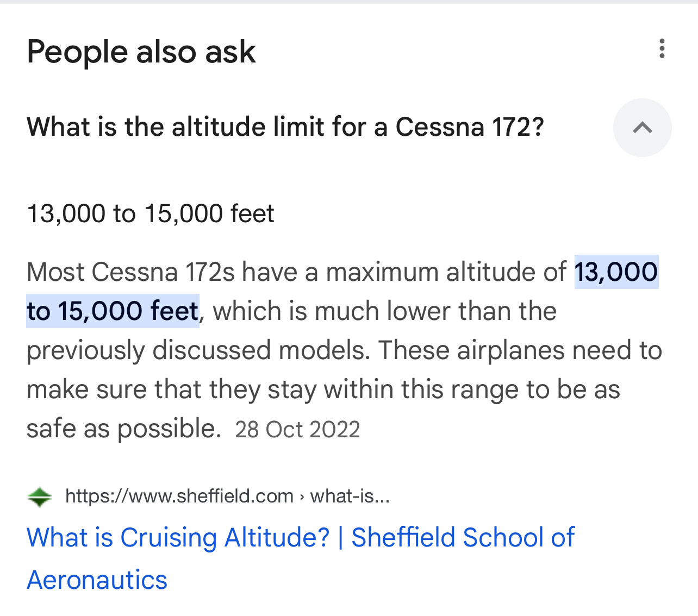Open the "What is Cruising Altitude?" link

(x=178, y=538)
